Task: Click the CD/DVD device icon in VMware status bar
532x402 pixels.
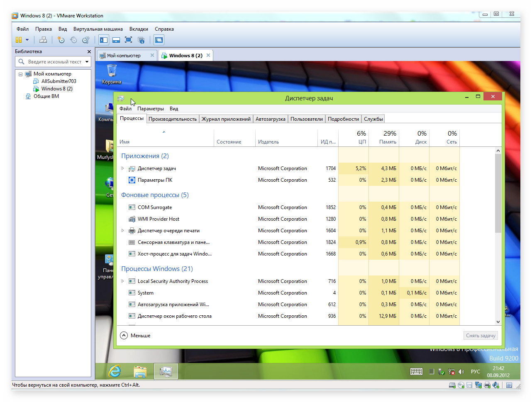Action: [461, 385]
